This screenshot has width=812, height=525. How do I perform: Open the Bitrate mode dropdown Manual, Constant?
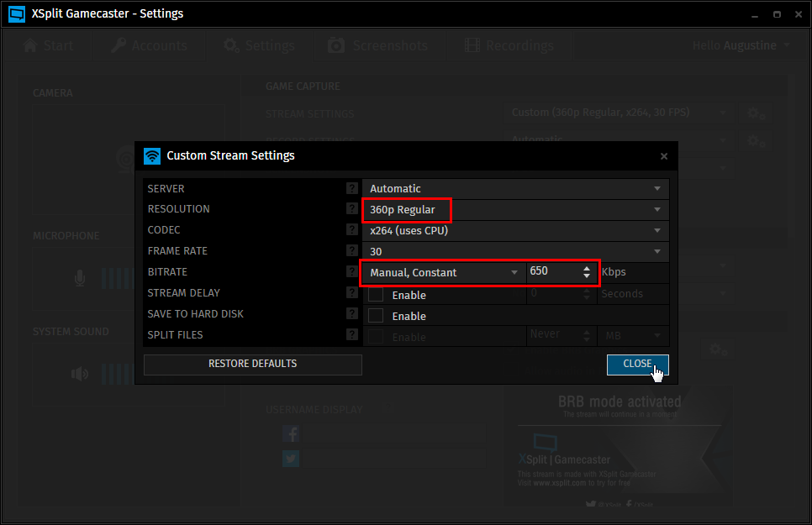click(445, 272)
